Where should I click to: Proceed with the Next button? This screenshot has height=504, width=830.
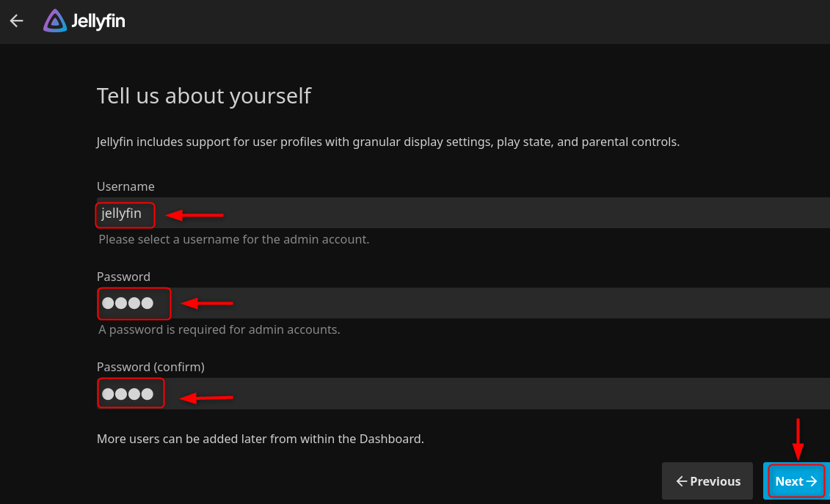796,481
